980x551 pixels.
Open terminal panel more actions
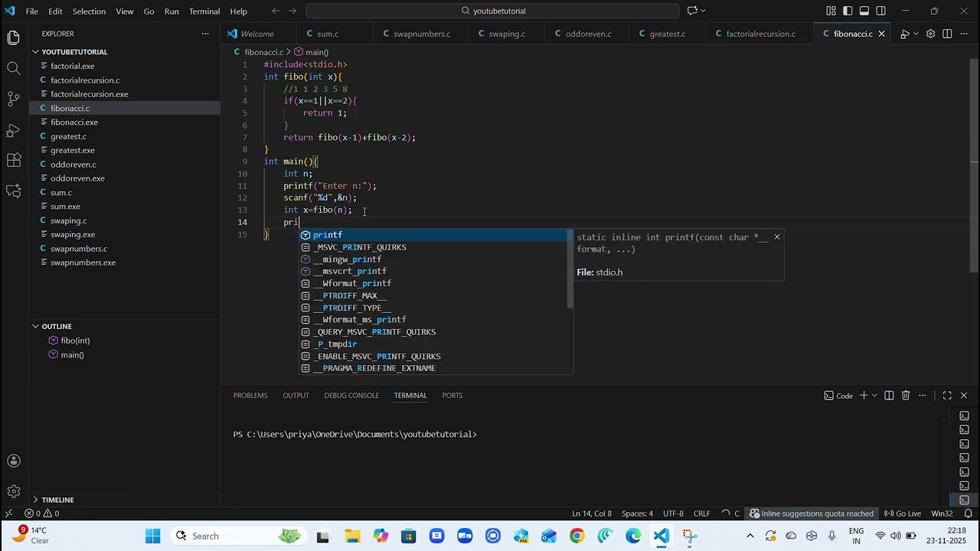(923, 396)
